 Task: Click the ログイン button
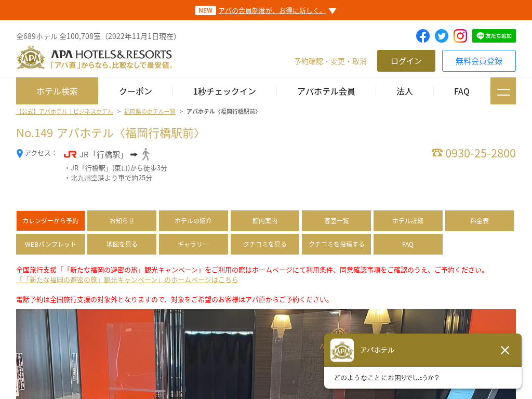[406, 61]
